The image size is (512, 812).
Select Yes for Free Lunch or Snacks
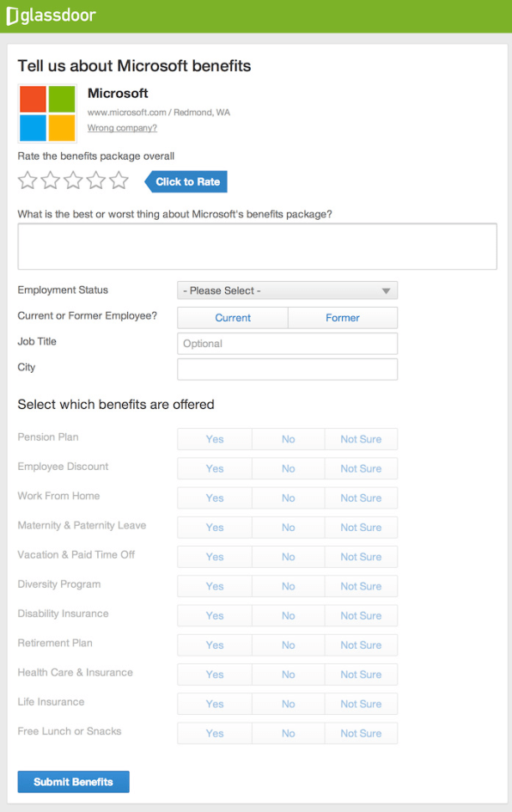tap(214, 733)
